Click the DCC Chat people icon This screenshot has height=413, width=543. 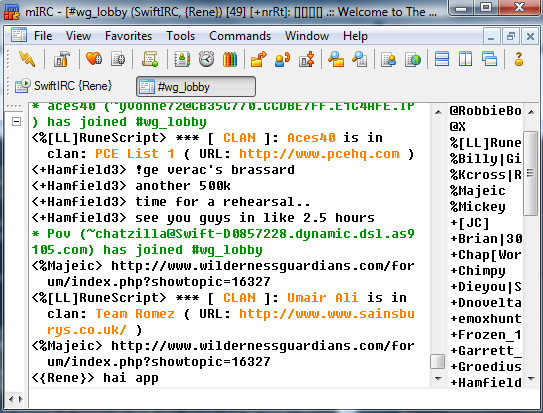pyautogui.click(x=283, y=59)
